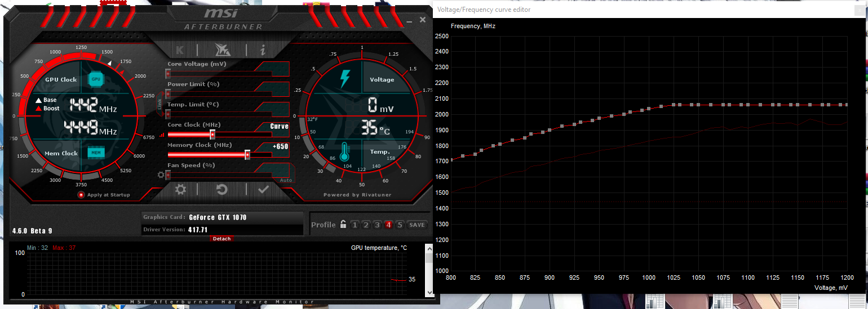The width and height of the screenshot is (868, 309).
Task: Click the thermometer temperature icon
Action: click(344, 152)
